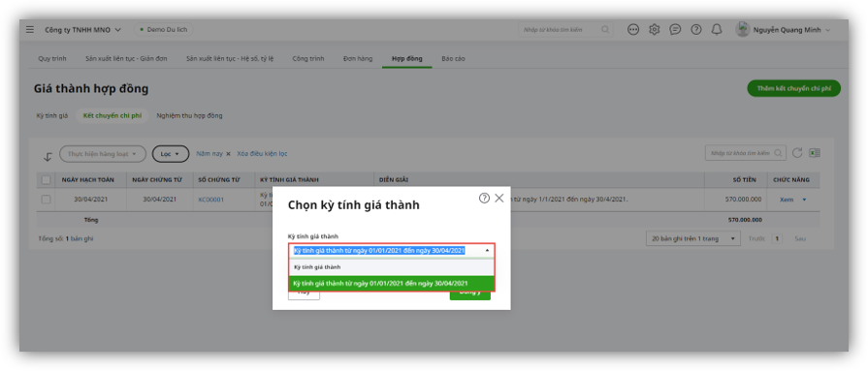
Task: Open the settings gear icon
Action: tap(655, 30)
